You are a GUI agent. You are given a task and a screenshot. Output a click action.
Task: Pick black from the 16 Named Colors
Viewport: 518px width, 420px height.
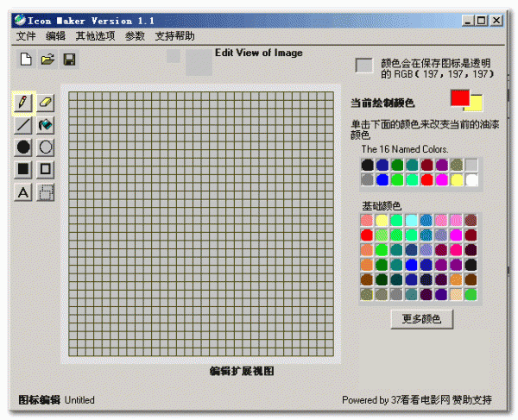(368, 165)
